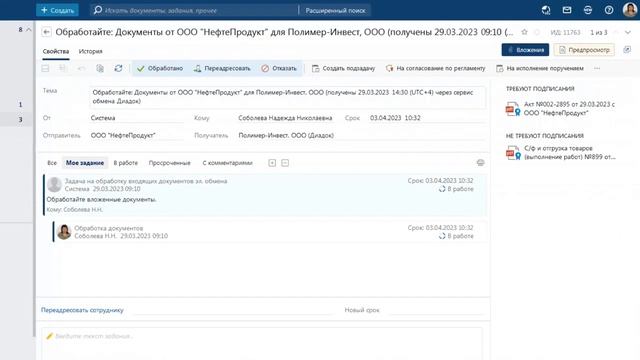Click the Переадресовать сотруднику link
Screen dimensions: 640x360
coord(82,310)
